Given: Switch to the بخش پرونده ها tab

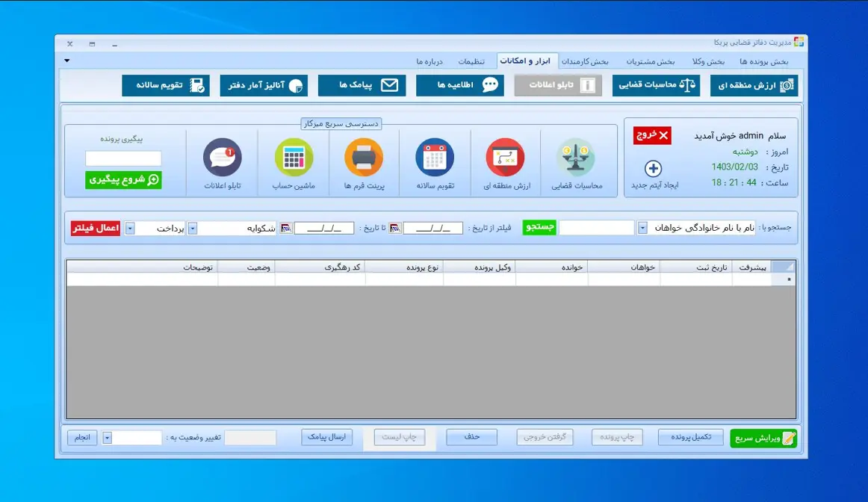Looking at the screenshot, I should point(763,61).
